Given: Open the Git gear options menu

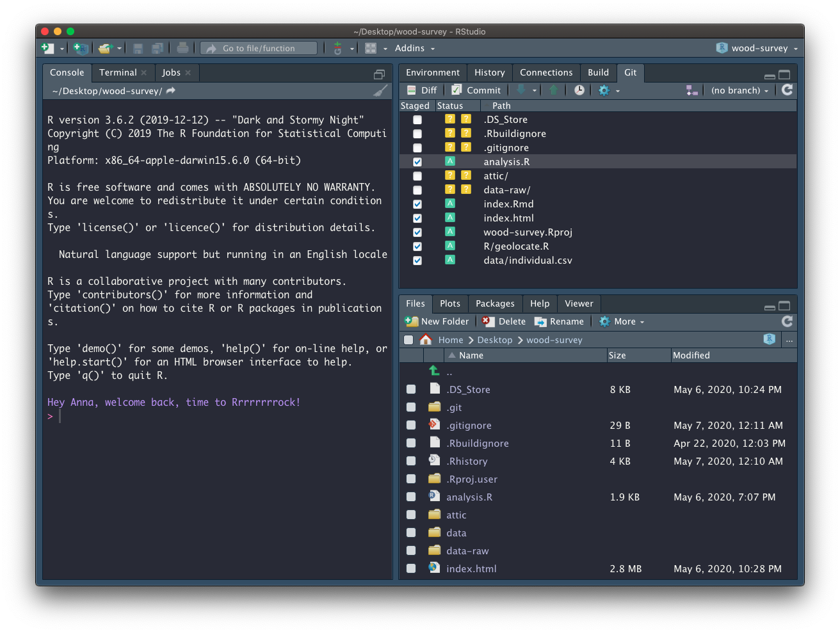Looking at the screenshot, I should point(608,90).
